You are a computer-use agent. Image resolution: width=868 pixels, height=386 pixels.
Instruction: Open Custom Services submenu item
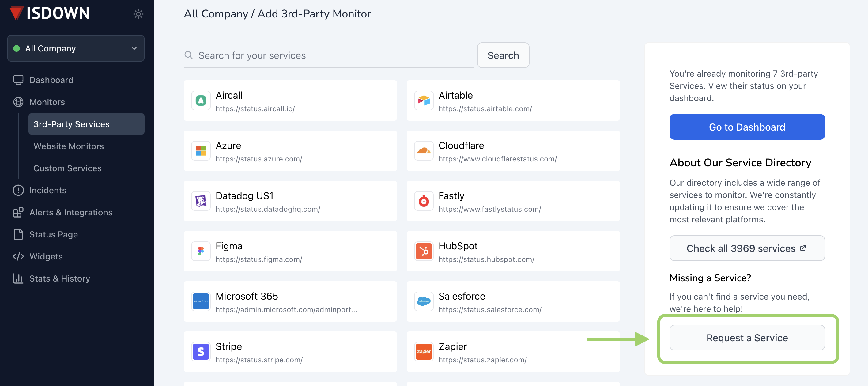coord(67,168)
